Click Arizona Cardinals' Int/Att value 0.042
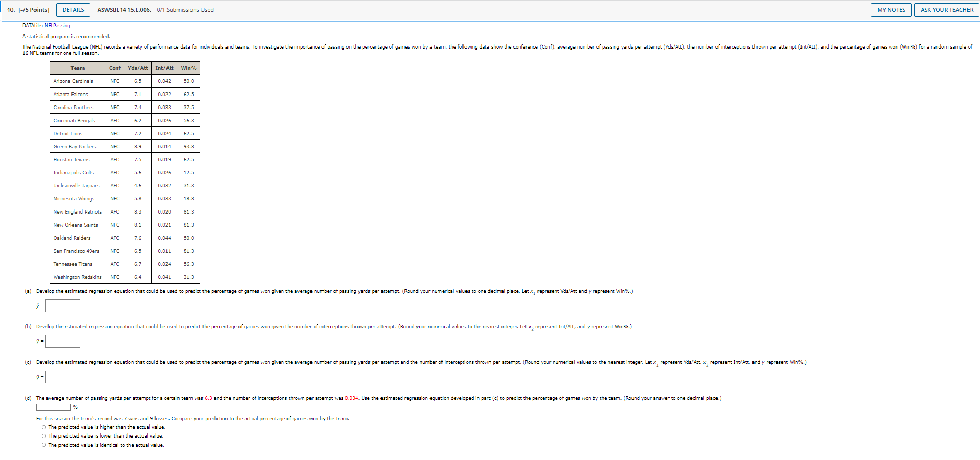This screenshot has height=460, width=980. click(x=164, y=81)
